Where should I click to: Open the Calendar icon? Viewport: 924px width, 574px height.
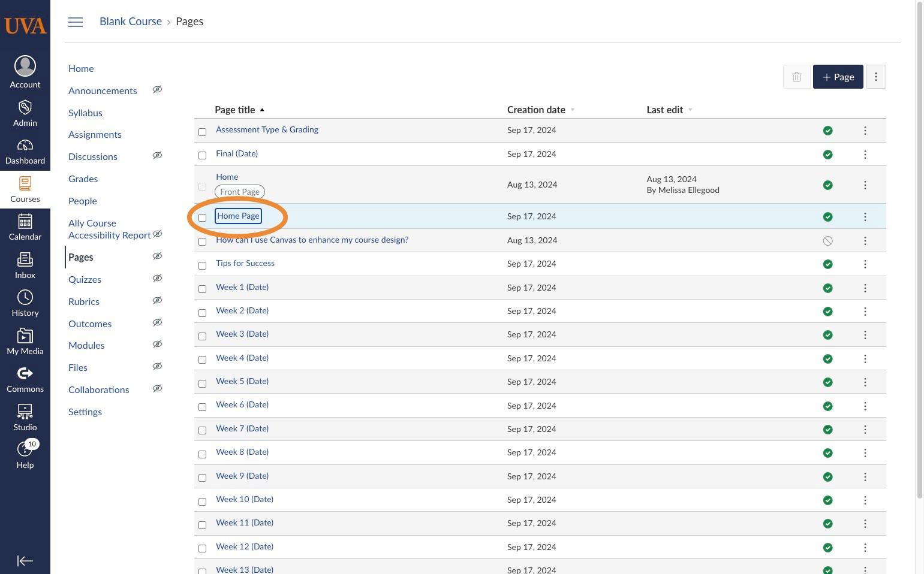pyautogui.click(x=25, y=221)
